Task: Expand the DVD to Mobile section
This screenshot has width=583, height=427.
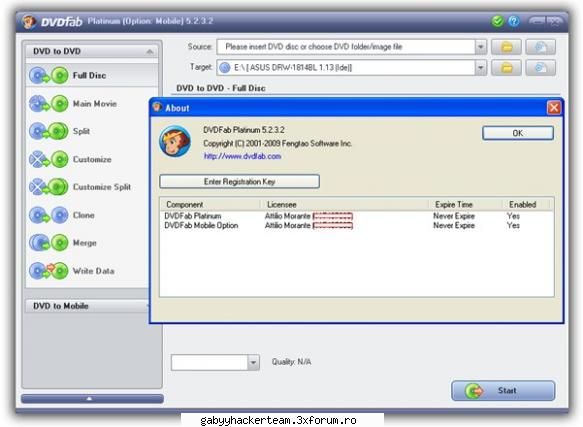Action: click(x=88, y=306)
